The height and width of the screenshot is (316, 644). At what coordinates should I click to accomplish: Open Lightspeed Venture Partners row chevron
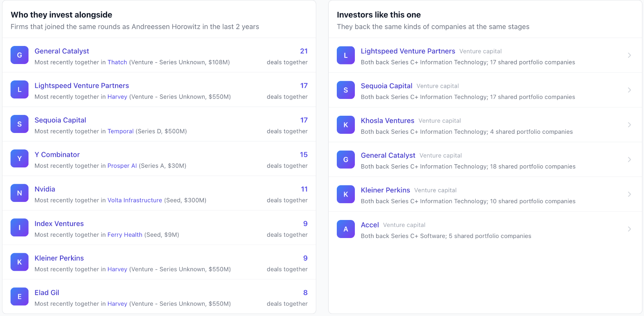point(629,55)
